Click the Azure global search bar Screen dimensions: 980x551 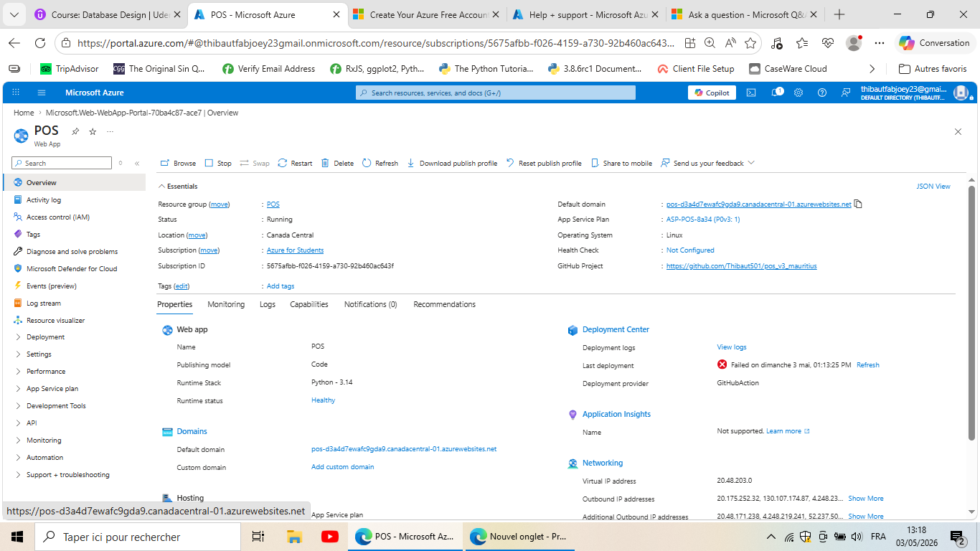point(496,93)
